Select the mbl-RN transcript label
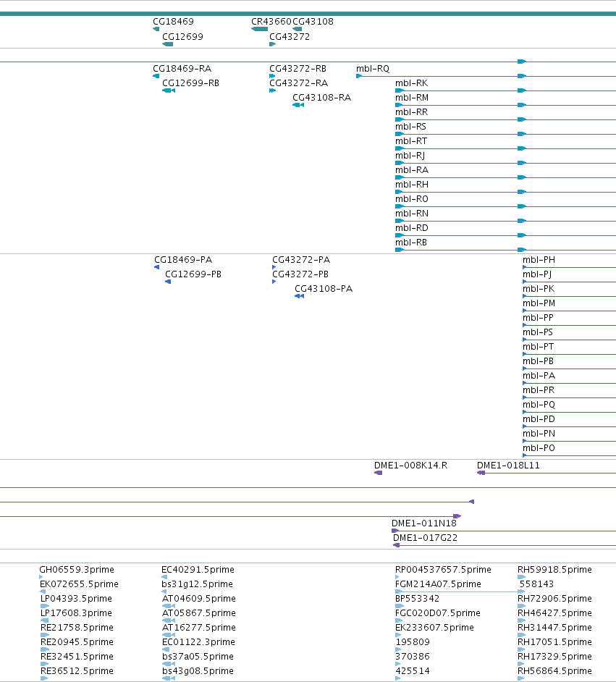Viewport: 616px width, 682px height. tap(412, 213)
